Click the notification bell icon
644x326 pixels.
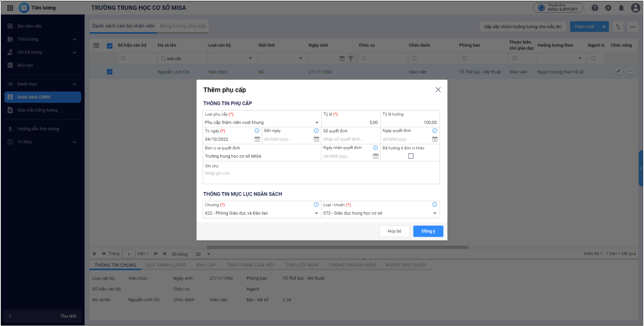[x=621, y=8]
